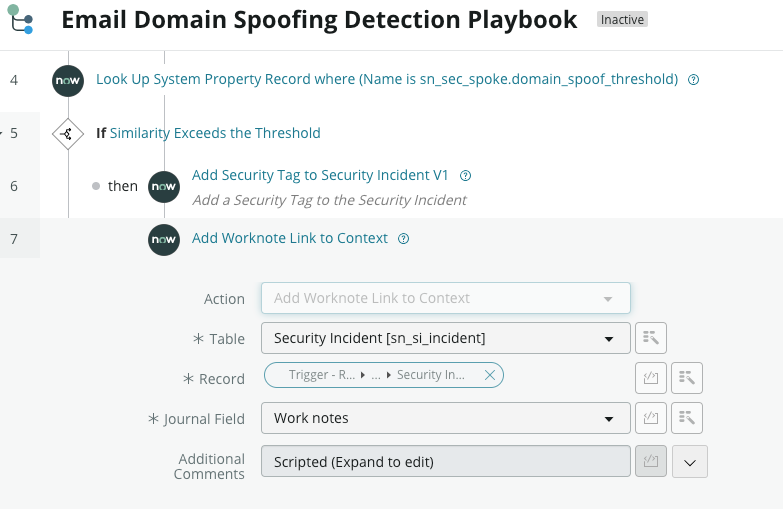Open Similarity Exceeds the Threshold condition

pyautogui.click(x=215, y=133)
